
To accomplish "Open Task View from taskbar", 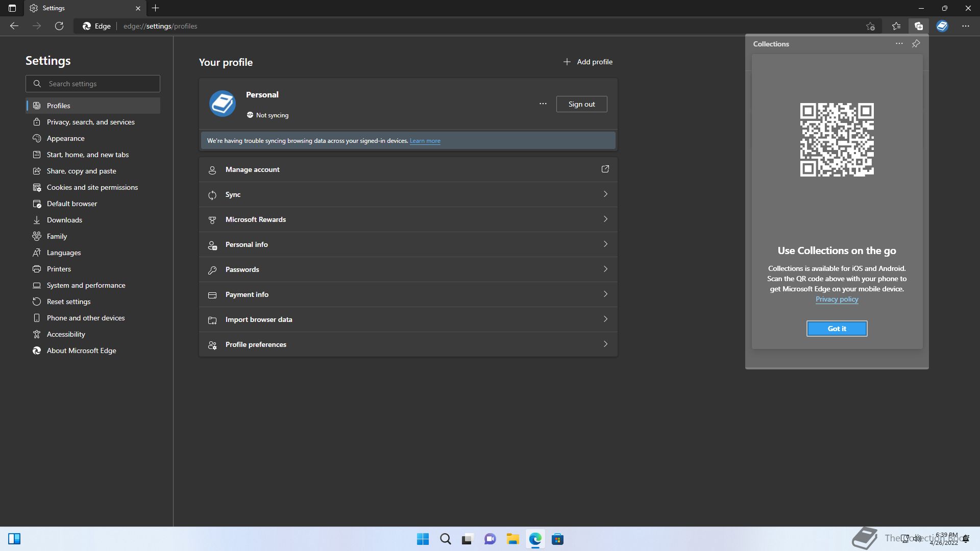I will point(468,539).
